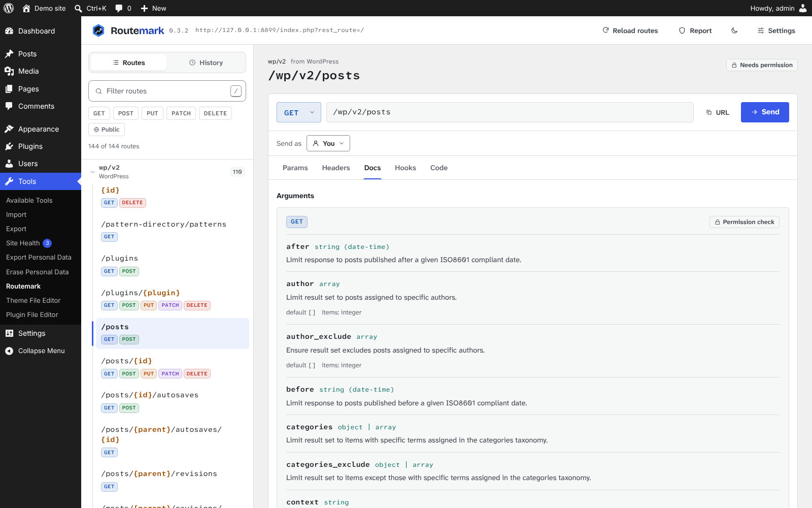Click the WordPress logo icon
Viewport: 812px width, 508px height.
coord(9,8)
